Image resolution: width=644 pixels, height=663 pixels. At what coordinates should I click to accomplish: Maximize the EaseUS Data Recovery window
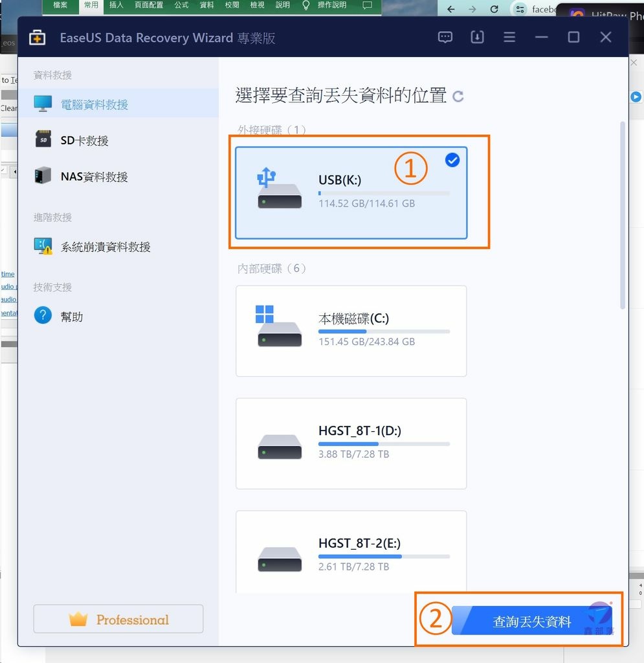pos(573,37)
